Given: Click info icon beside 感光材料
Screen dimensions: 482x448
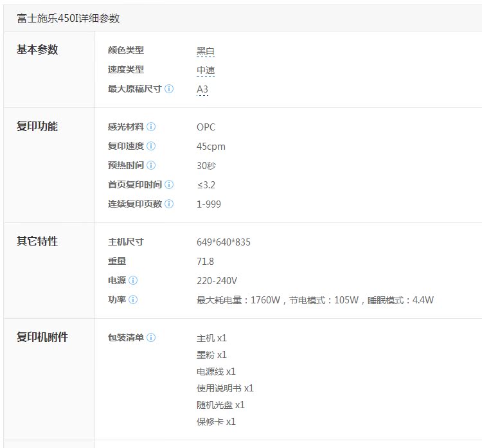Looking at the screenshot, I should click(151, 127).
